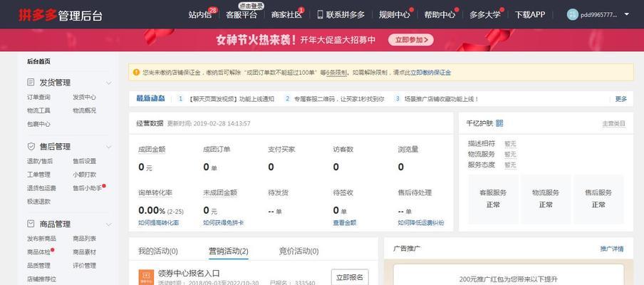The width and height of the screenshot is (644, 285).
Task: Collapse the 商品管理 section chevron
Action: pos(108,224)
